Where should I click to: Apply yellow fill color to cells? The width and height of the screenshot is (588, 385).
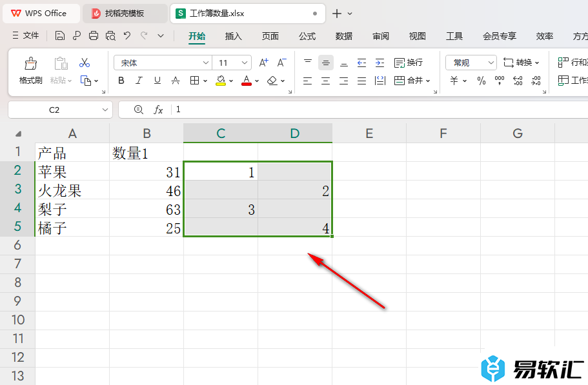coord(221,81)
